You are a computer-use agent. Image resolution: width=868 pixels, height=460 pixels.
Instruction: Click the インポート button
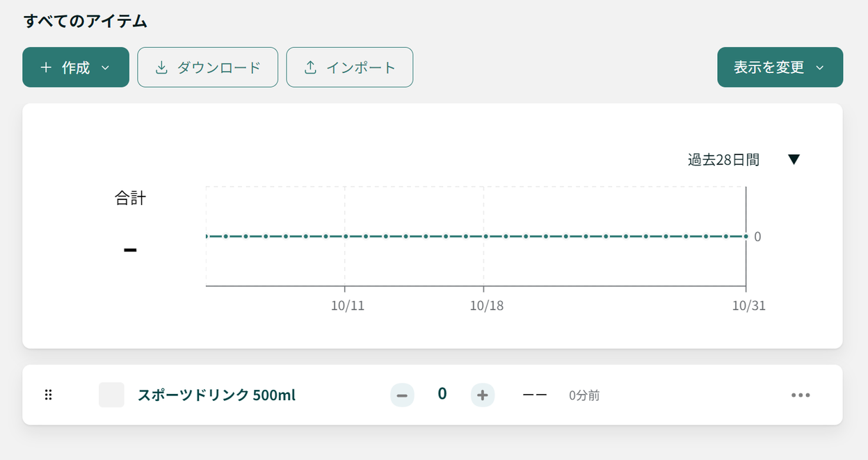350,67
